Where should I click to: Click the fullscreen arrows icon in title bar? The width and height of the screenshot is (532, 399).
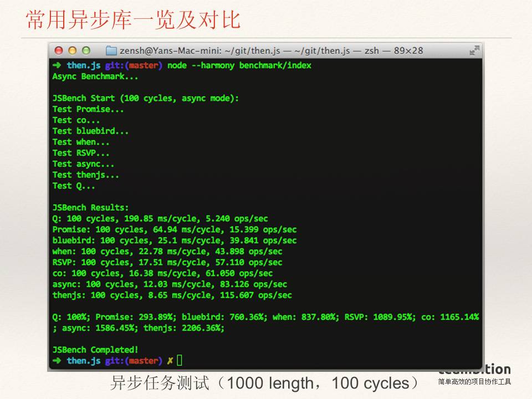[474, 50]
